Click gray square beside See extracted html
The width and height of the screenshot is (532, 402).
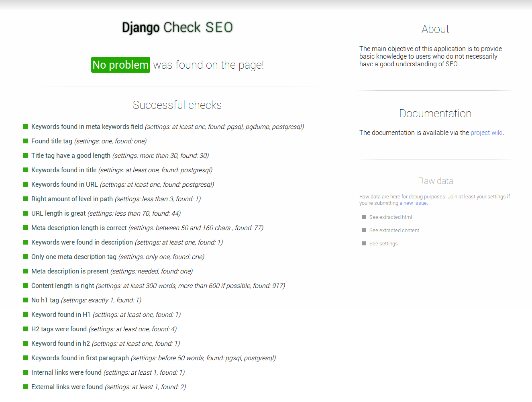(364, 217)
